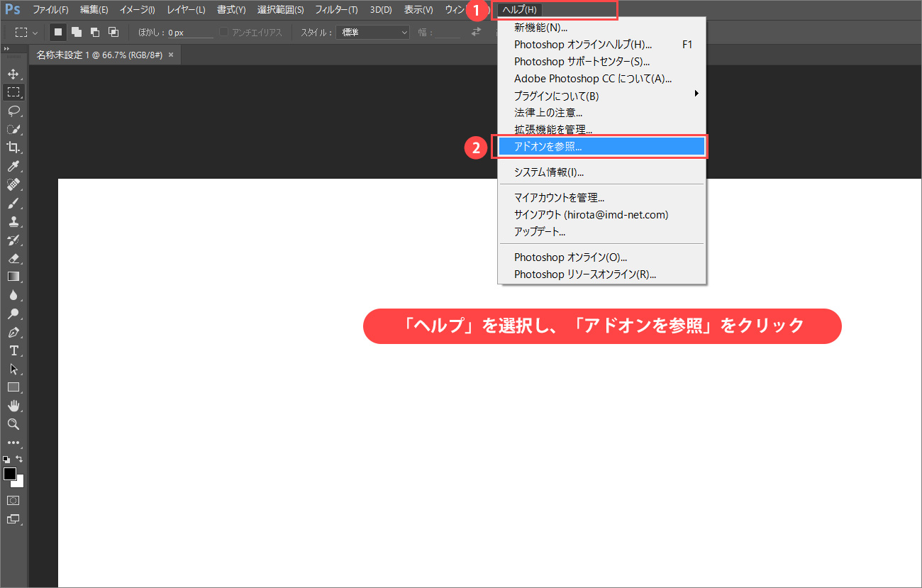Expand the collapsed toolbox panel arrows

(x=6, y=49)
